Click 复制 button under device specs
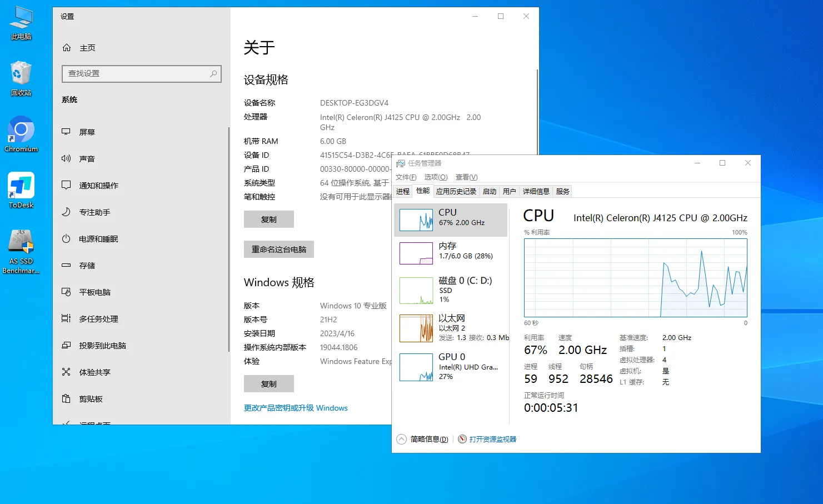 (x=269, y=219)
